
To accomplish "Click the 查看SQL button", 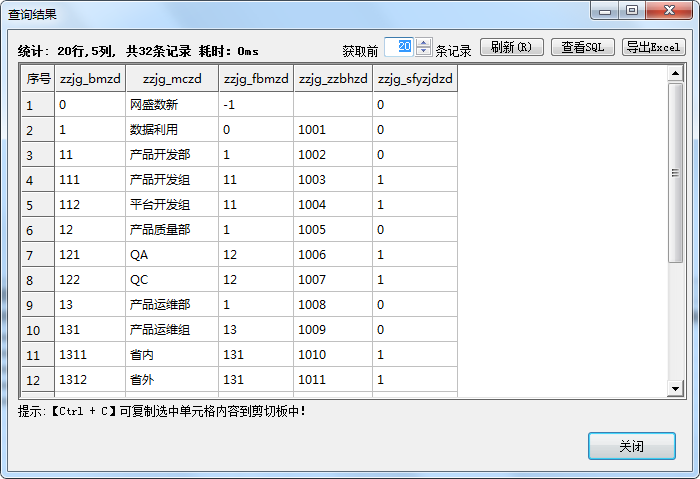I will (x=582, y=47).
